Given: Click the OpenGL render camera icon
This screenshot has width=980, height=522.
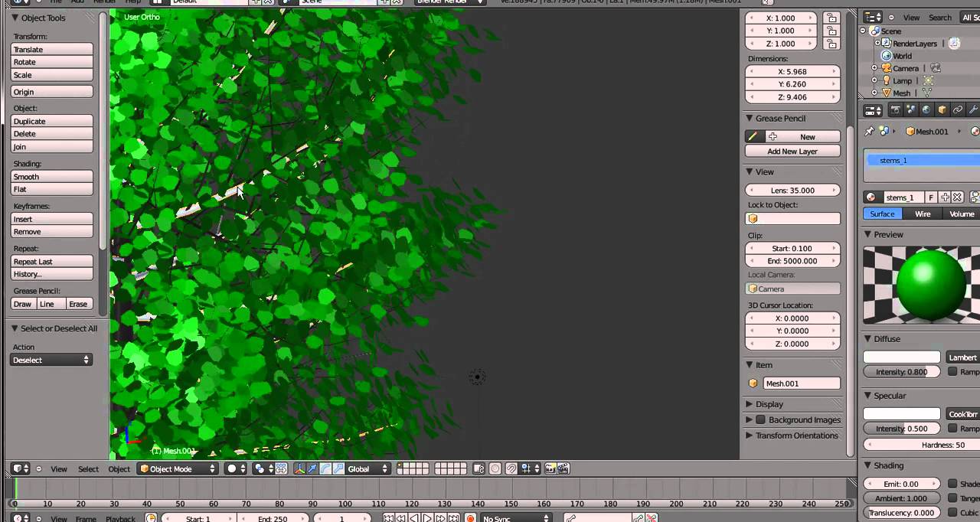Looking at the screenshot, I should (550, 468).
